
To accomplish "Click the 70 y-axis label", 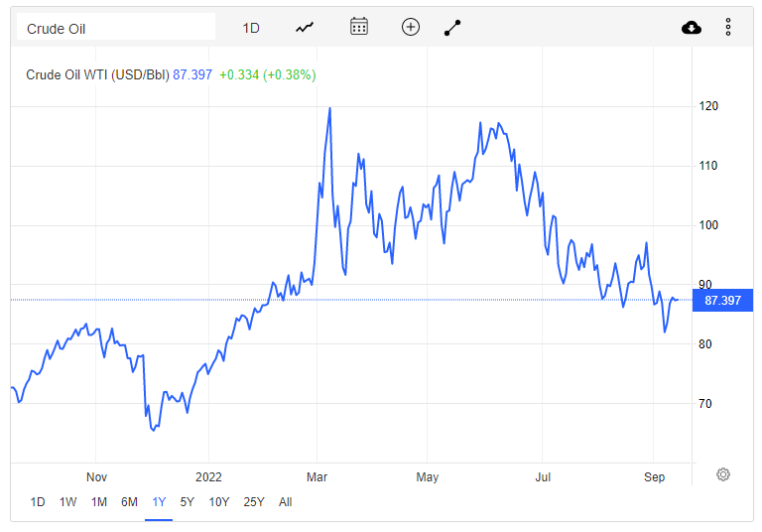I will tap(704, 404).
